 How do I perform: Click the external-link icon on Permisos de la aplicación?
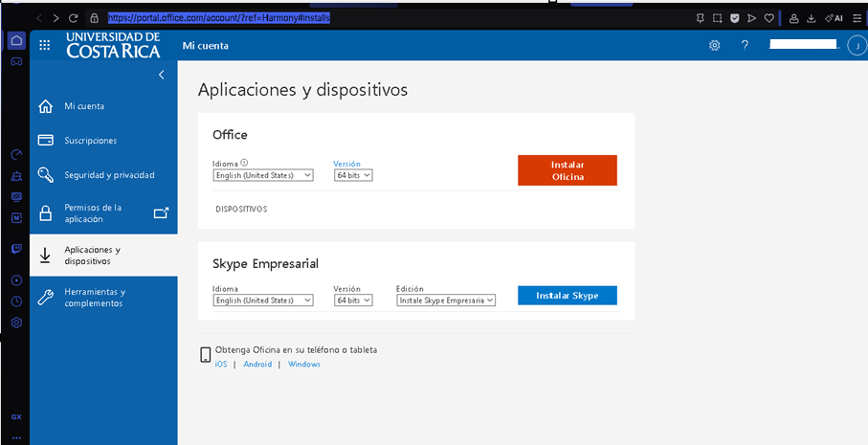[x=161, y=213]
